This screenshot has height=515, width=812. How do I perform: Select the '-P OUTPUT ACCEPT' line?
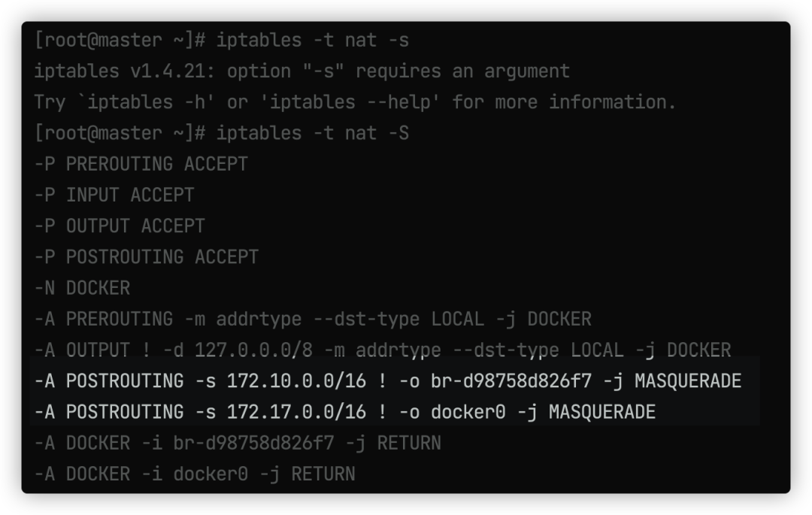tap(120, 226)
